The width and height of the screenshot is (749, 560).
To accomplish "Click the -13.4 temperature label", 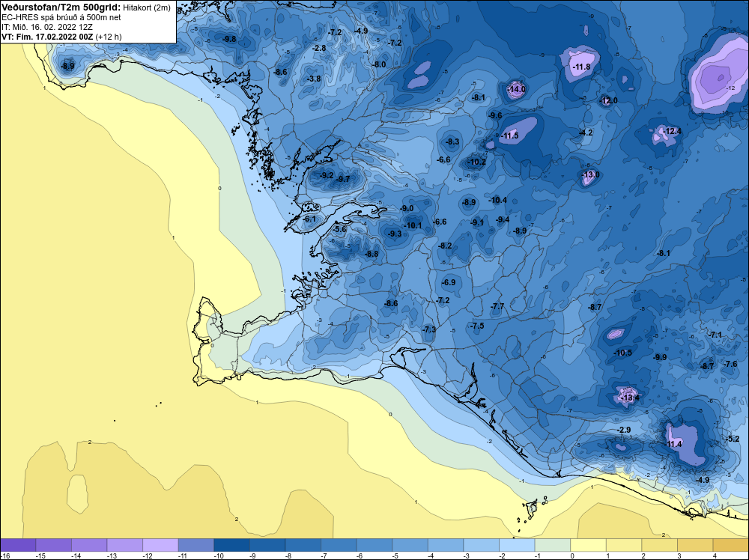I will click(630, 398).
